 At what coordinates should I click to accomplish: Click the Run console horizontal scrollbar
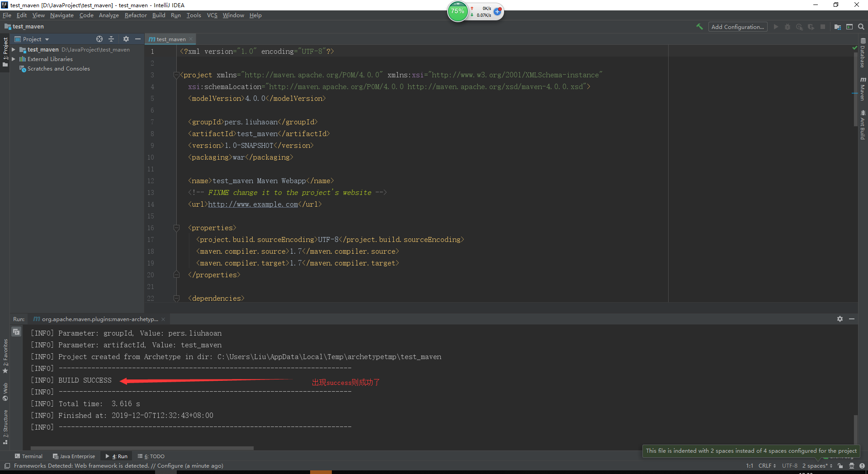141,448
